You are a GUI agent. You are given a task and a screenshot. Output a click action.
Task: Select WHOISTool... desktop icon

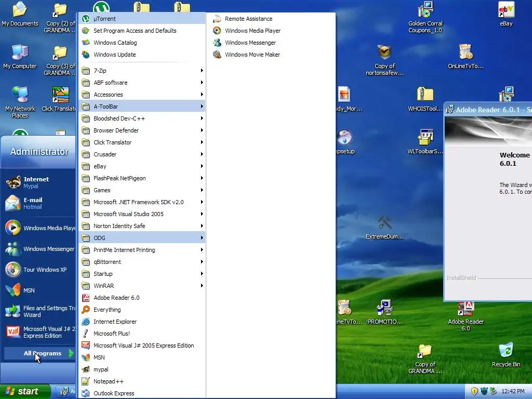[x=425, y=99]
